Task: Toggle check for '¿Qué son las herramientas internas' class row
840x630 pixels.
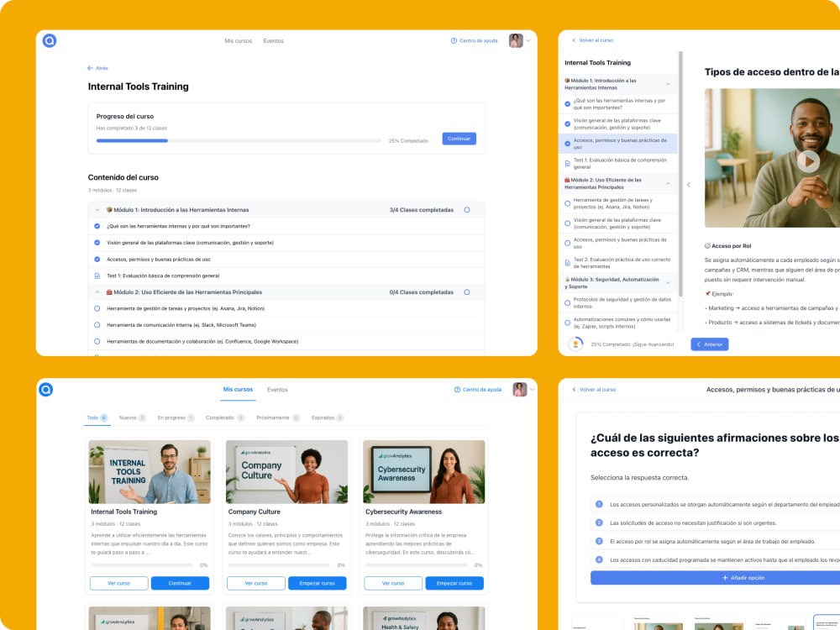Action: [x=97, y=226]
